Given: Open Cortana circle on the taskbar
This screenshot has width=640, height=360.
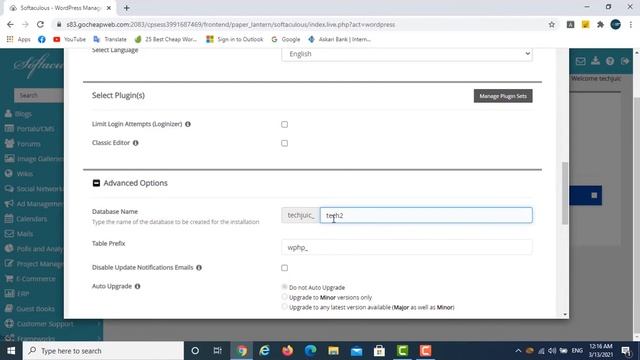Looking at the screenshot, I should click(x=195, y=351).
